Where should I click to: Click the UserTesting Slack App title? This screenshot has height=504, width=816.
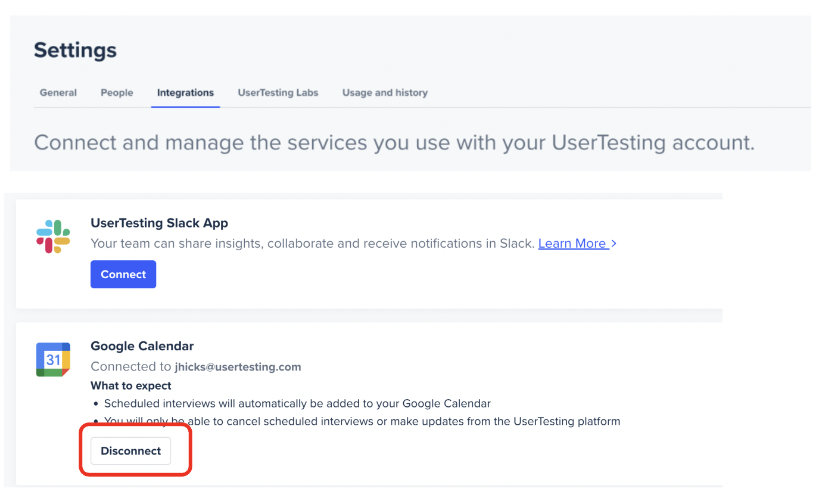[159, 223]
